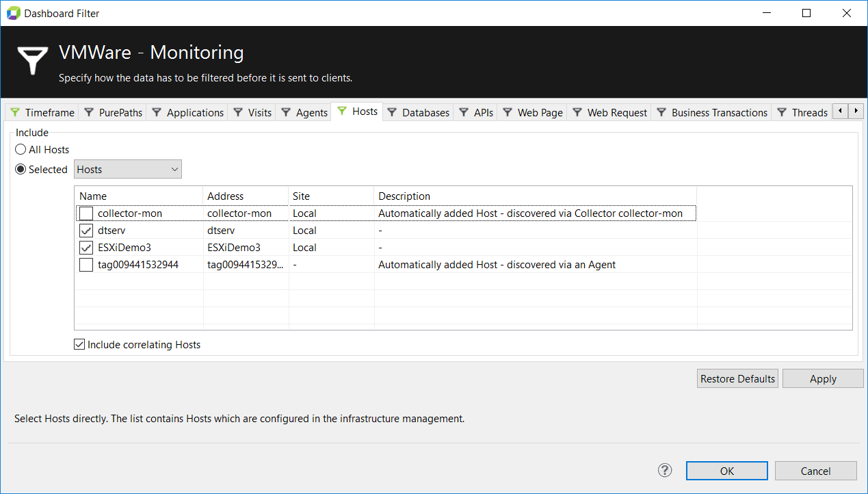Click the Cancel button
The height and width of the screenshot is (494, 868).
click(x=816, y=471)
